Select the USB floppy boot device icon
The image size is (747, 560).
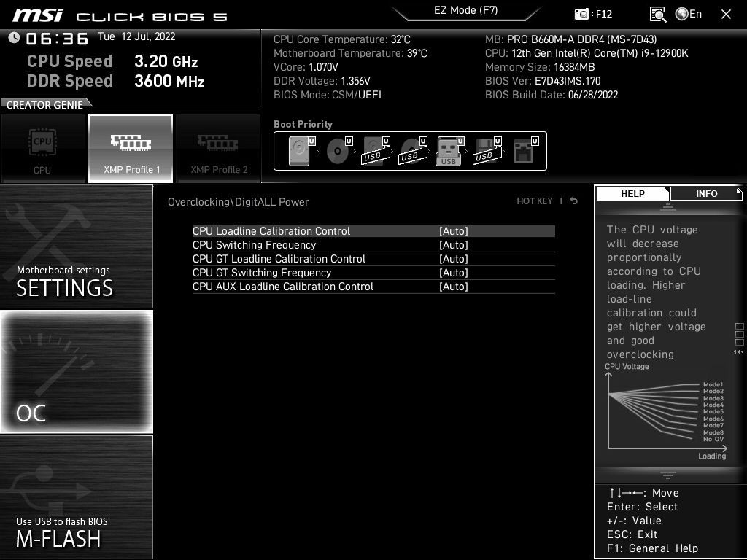click(487, 151)
